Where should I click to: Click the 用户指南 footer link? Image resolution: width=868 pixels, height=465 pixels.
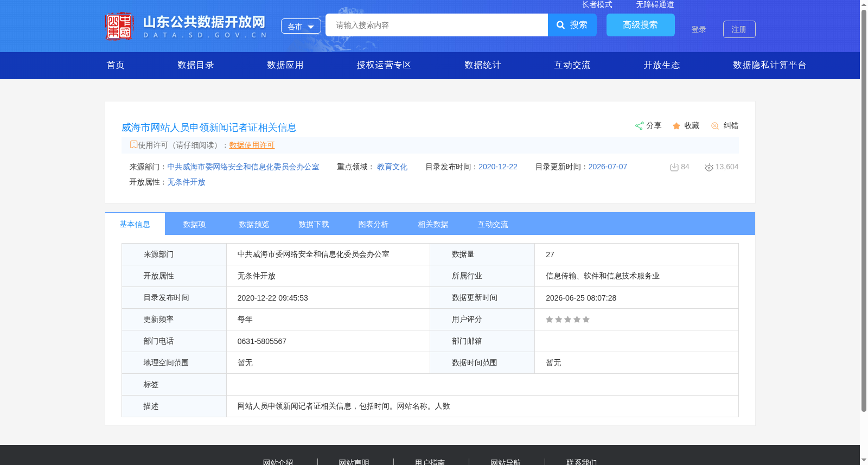click(x=430, y=462)
